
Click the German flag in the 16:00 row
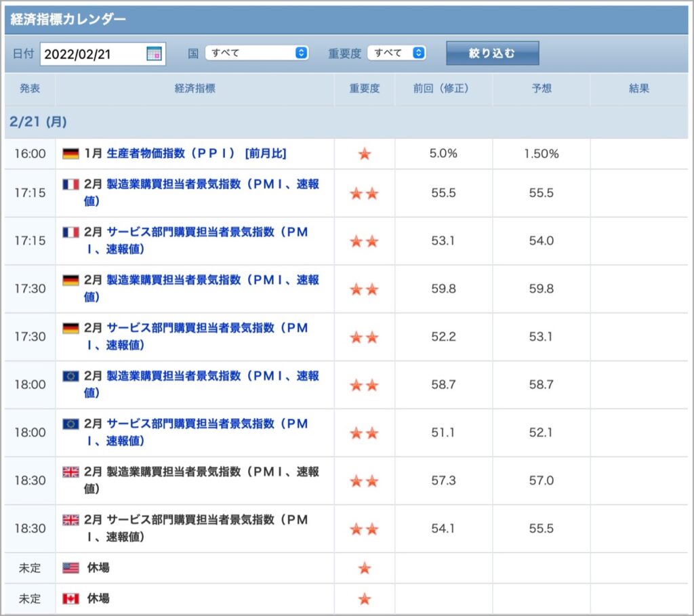pos(70,154)
